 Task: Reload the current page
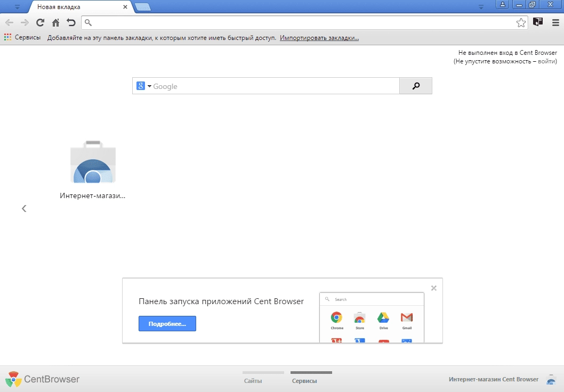(40, 23)
